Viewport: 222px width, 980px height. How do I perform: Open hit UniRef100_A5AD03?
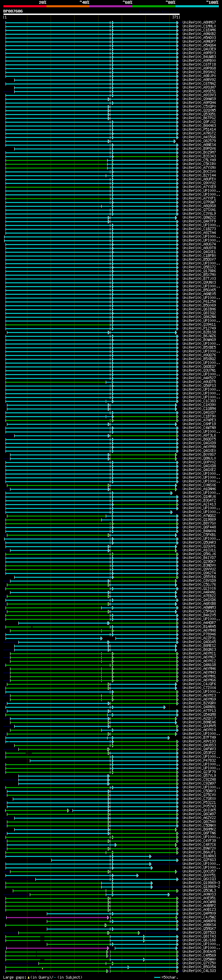(199, 38)
